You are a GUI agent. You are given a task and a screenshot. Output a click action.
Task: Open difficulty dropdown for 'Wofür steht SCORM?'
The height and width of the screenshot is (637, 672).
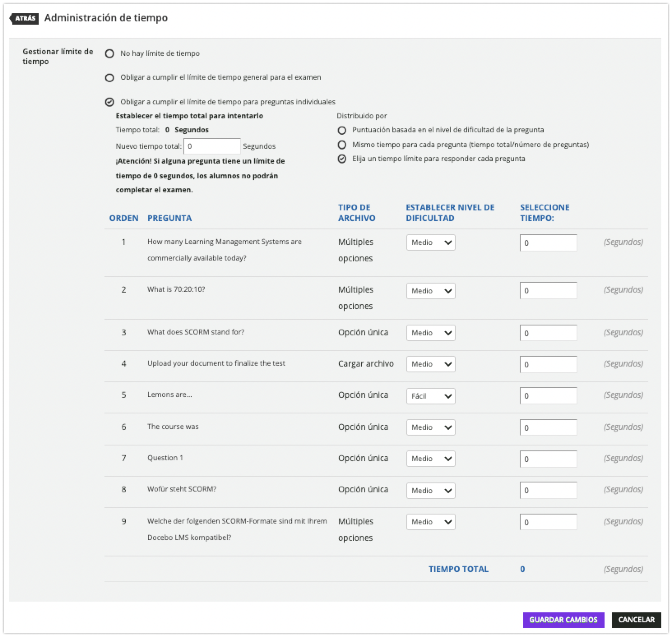(431, 490)
